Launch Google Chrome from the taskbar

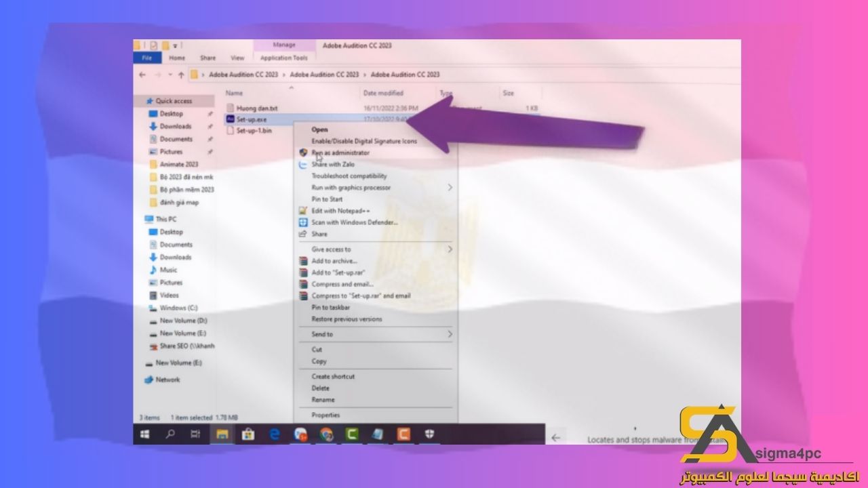pos(326,434)
